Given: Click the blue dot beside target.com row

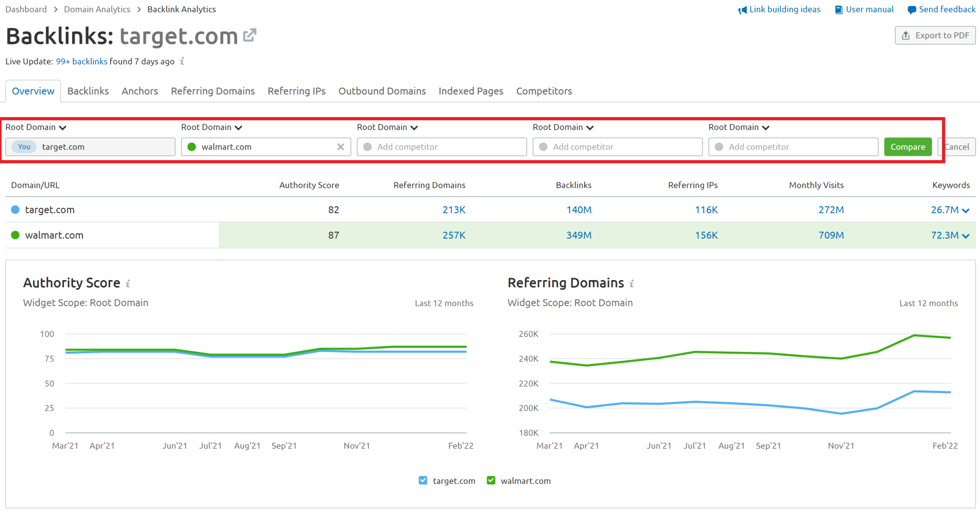Looking at the screenshot, I should click(x=15, y=210).
